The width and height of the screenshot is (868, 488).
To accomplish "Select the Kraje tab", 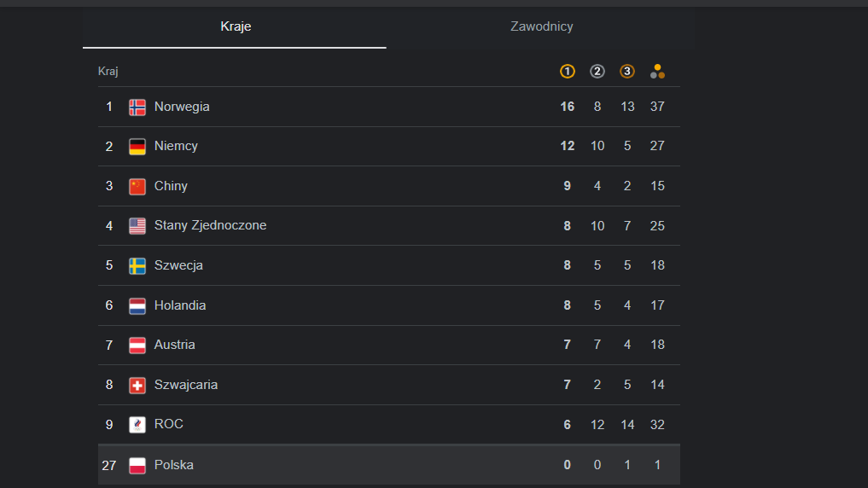I will 235,26.
